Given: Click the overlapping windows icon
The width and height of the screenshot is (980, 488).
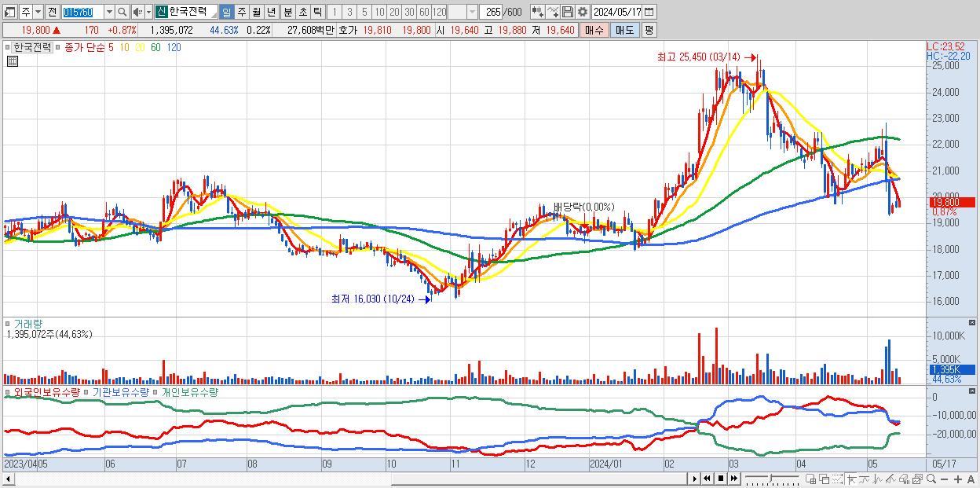Looking at the screenshot, I should pyautogui.click(x=824, y=479).
